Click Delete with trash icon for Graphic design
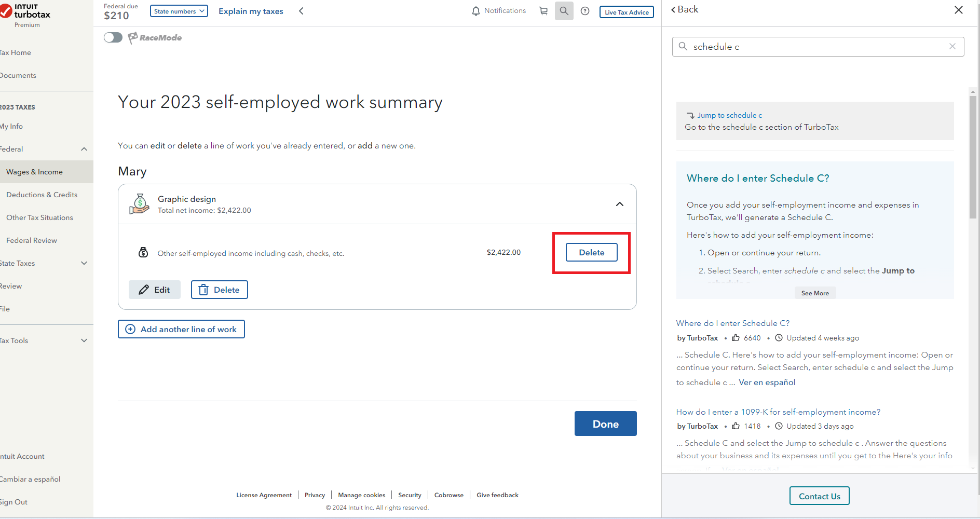This screenshot has width=980, height=519. [x=220, y=290]
